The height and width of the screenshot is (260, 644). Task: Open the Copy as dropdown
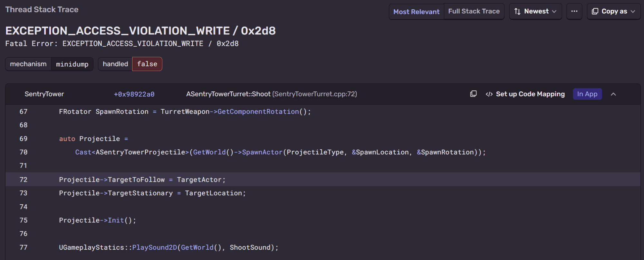coord(614,11)
